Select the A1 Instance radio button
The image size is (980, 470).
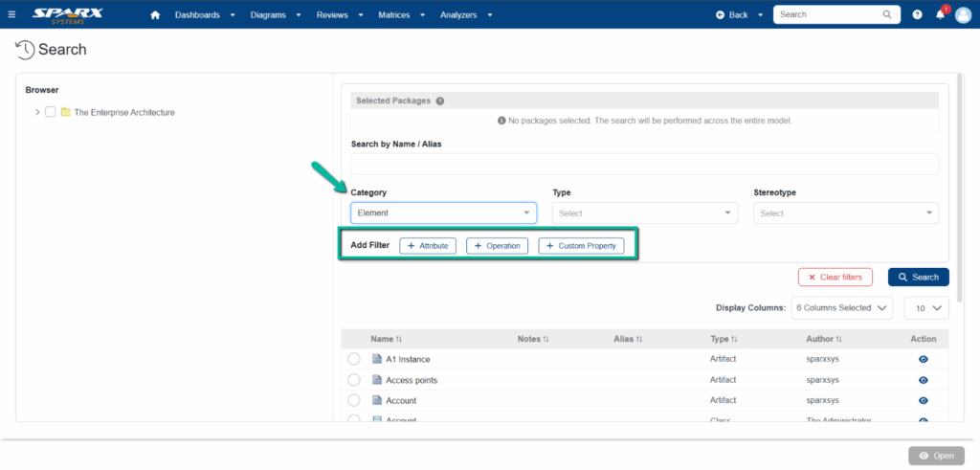tap(354, 359)
